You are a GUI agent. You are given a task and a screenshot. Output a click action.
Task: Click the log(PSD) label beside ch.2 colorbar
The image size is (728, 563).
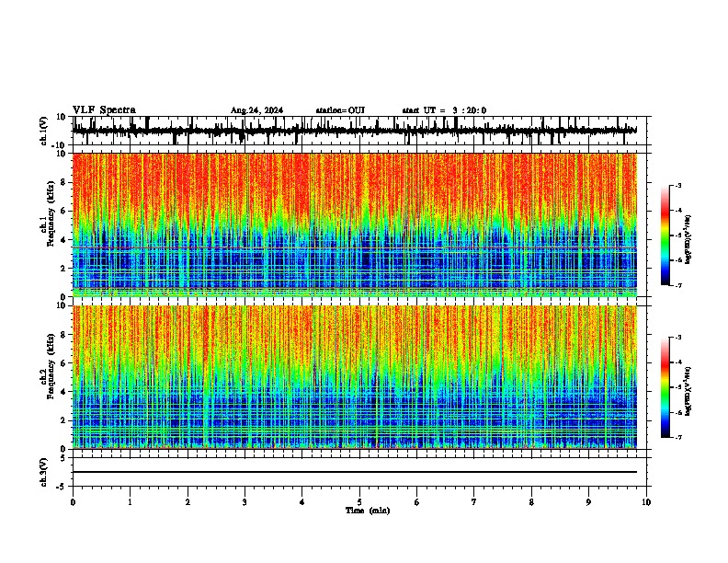tap(688, 392)
